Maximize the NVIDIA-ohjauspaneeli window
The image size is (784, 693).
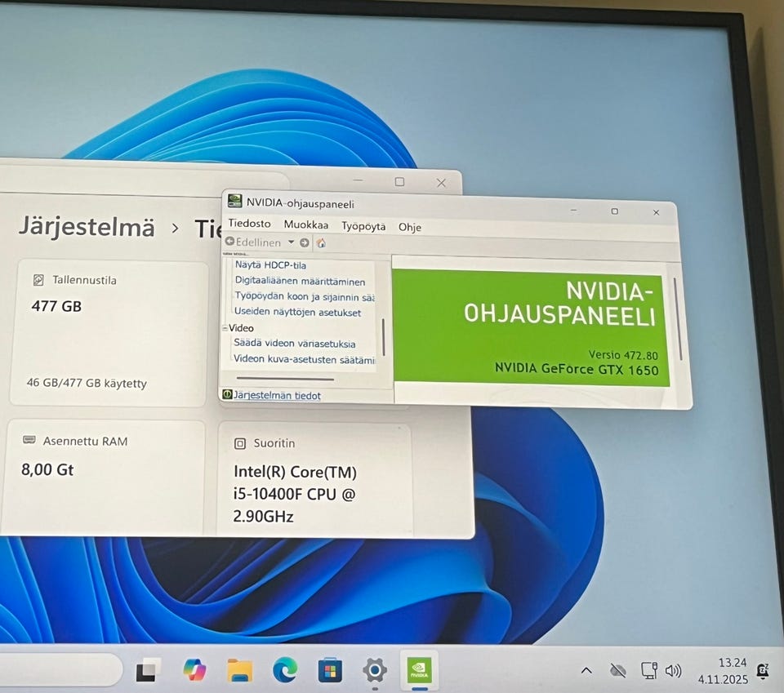tap(614, 211)
